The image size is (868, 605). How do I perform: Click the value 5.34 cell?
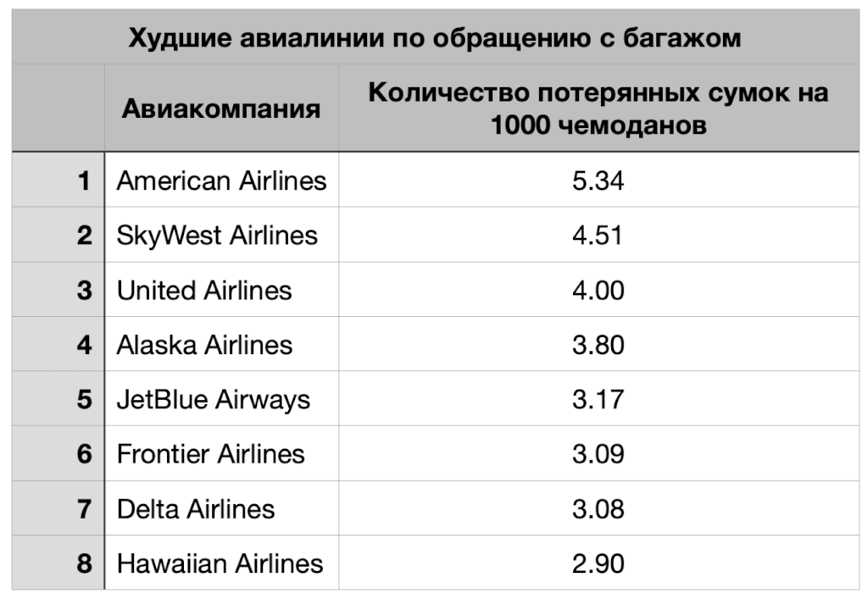(x=598, y=180)
